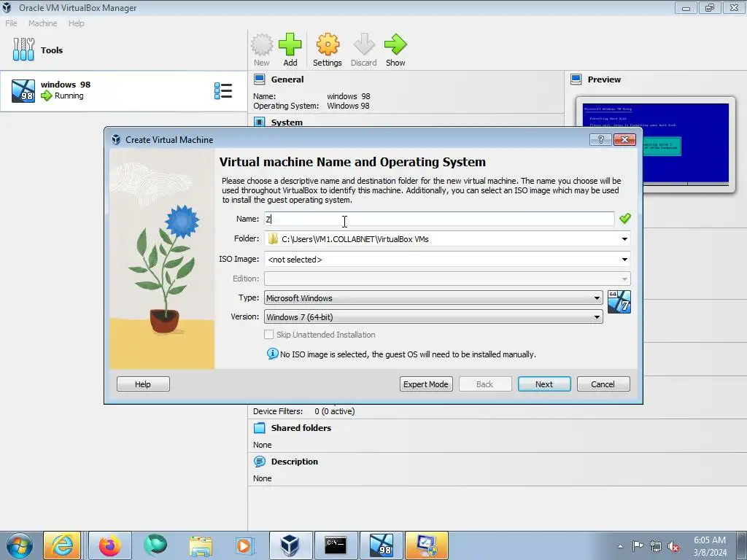Click the Windows 7 64-bit OS type icon

click(619, 302)
